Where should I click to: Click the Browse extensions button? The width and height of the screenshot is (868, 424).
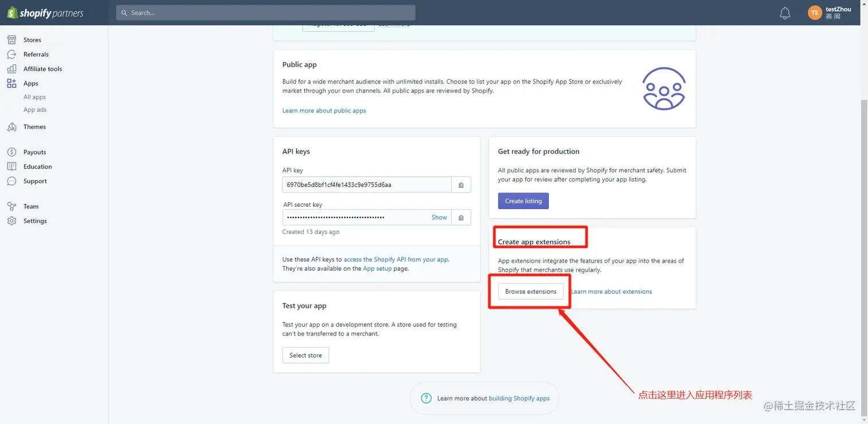[x=530, y=291]
